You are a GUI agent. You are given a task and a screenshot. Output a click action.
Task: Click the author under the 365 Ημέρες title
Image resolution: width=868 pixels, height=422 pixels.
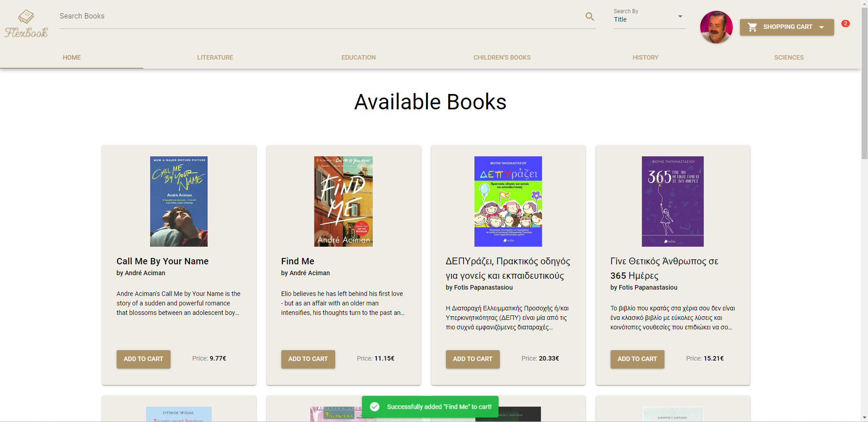pos(644,287)
